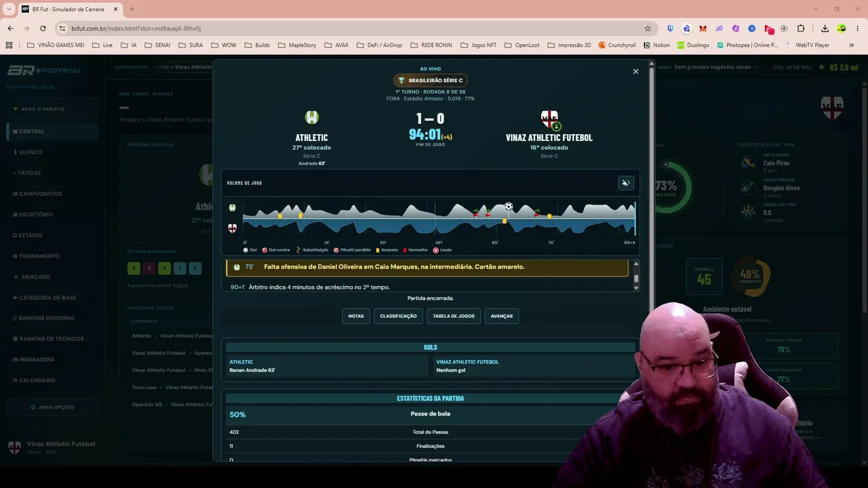This screenshot has height=488, width=868.
Task: Toggle the match sound mute button
Action: click(626, 183)
